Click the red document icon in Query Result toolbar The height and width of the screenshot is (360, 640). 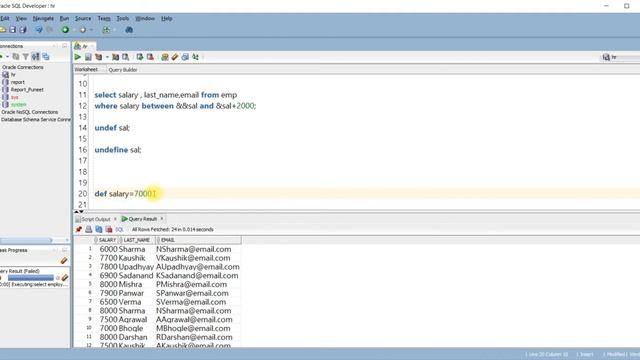coord(109,229)
